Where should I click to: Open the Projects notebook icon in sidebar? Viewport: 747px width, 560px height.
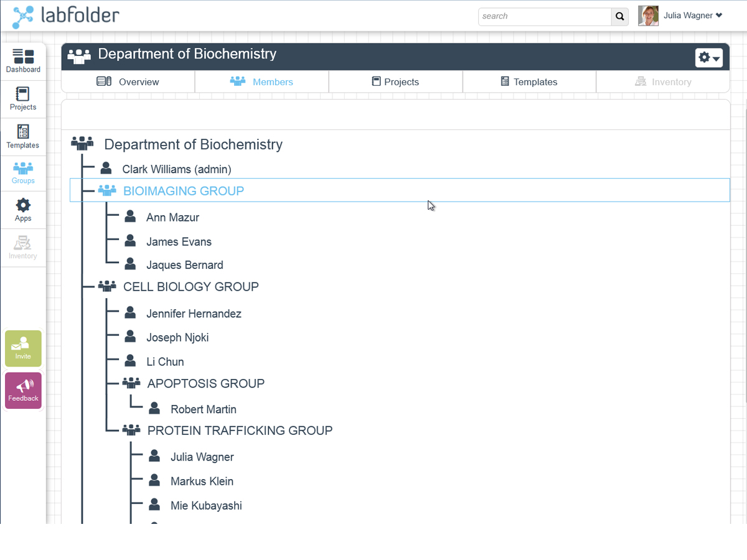click(x=23, y=99)
